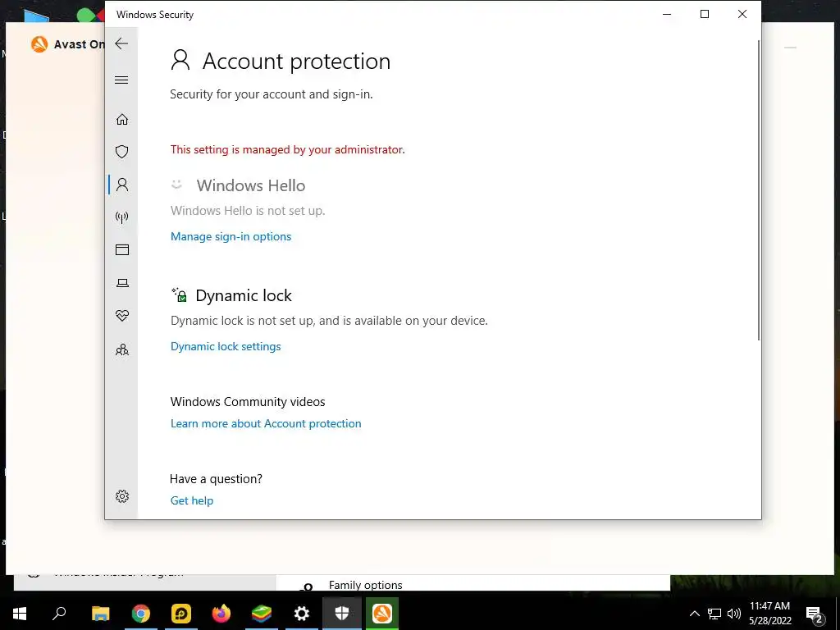Screen dimensions: 840x630
Task: Open the Windows Start menu
Action: coord(20,614)
